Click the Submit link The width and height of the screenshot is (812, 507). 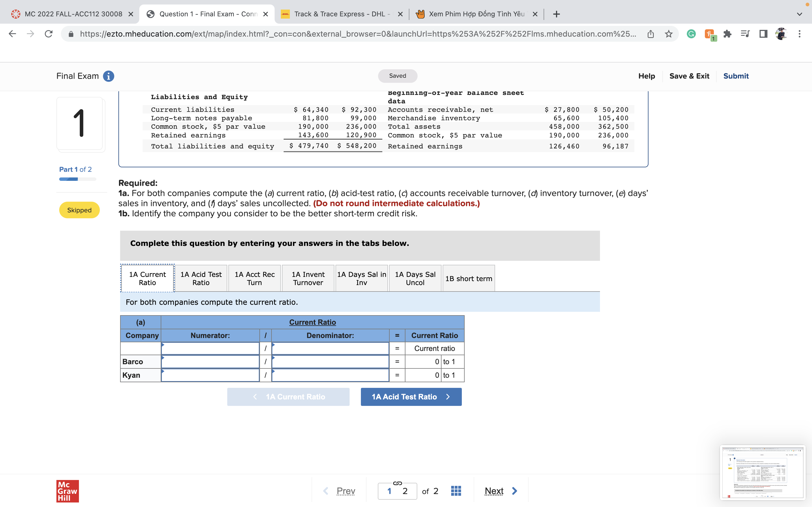pyautogui.click(x=736, y=76)
